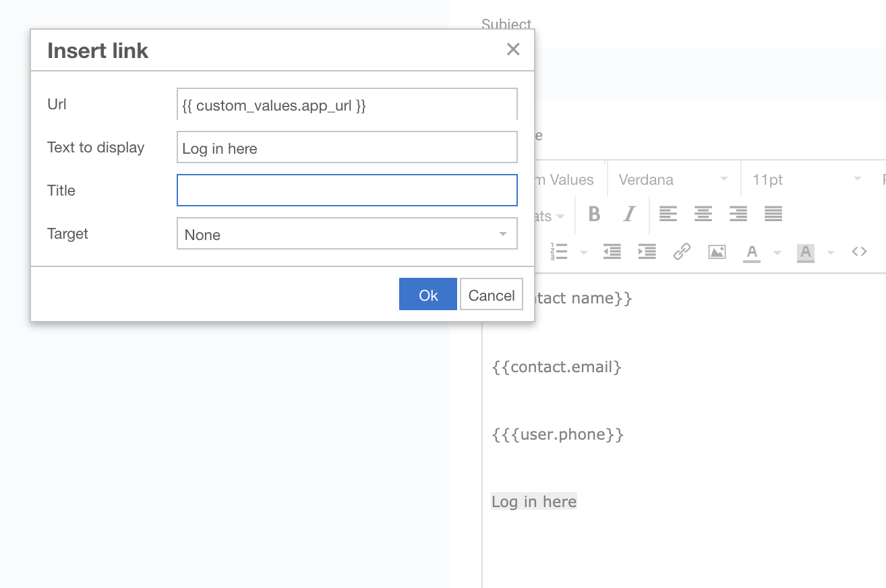Apply the background highlight color swatch

[805, 252]
